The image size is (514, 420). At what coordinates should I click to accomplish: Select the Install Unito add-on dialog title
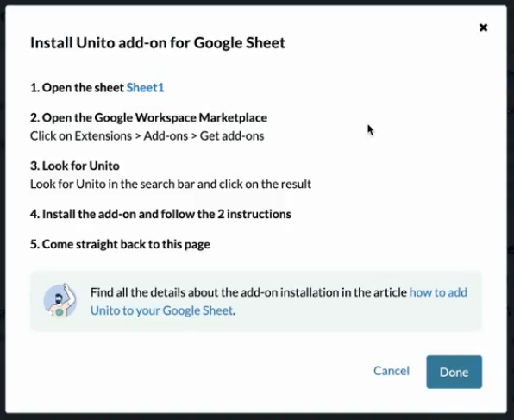[158, 43]
